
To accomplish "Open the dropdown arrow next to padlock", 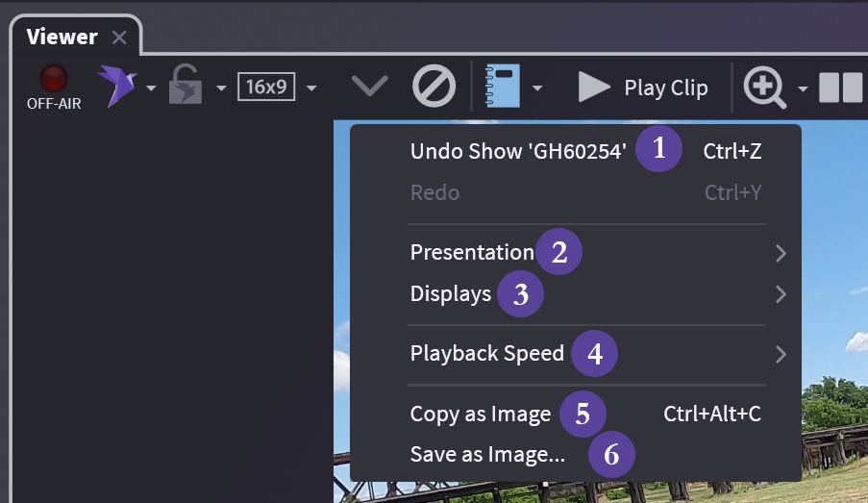I will click(x=221, y=89).
